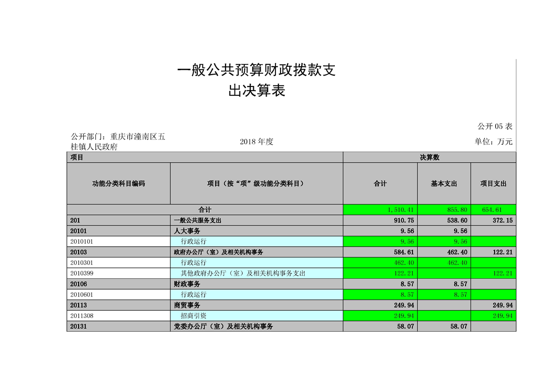Select 政府办公厅（室）及相关机构事务 label

[219, 252]
